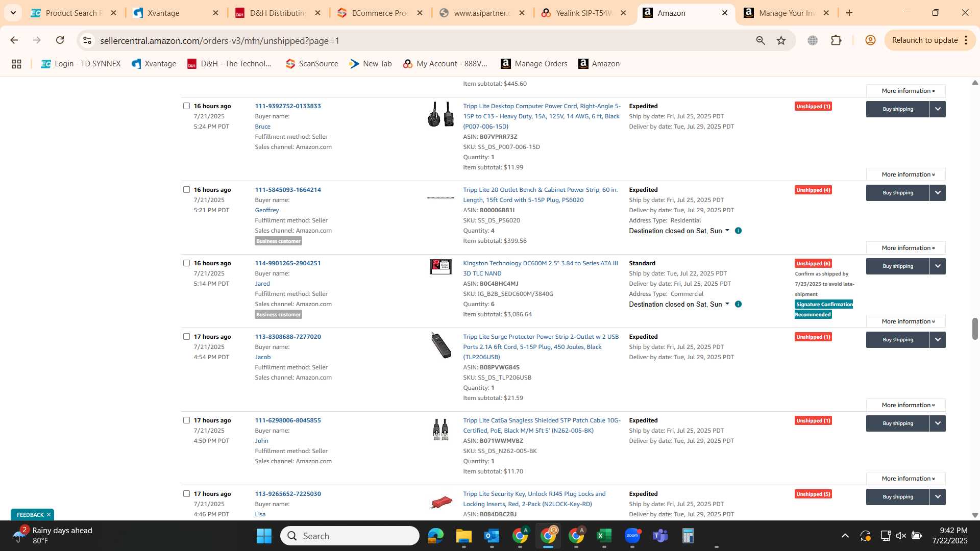Select checkbox for order 113-8308688-7277020
980x551 pixels.
(186, 337)
